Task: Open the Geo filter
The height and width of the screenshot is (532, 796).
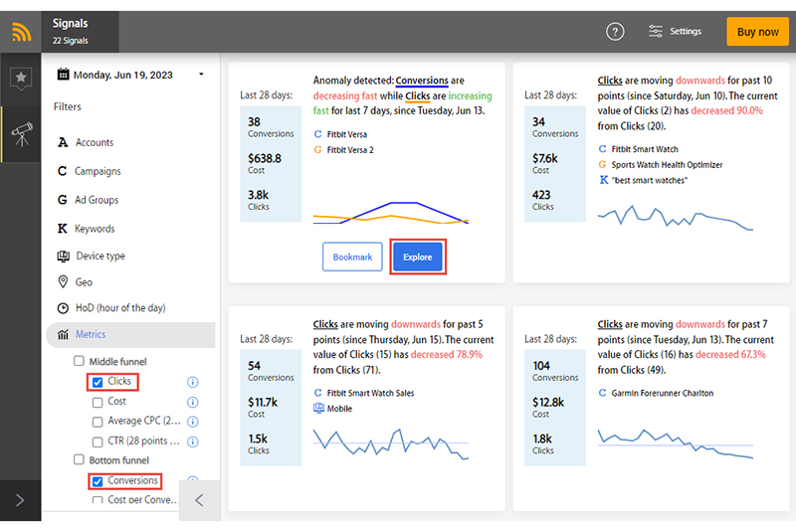Action: (x=84, y=282)
